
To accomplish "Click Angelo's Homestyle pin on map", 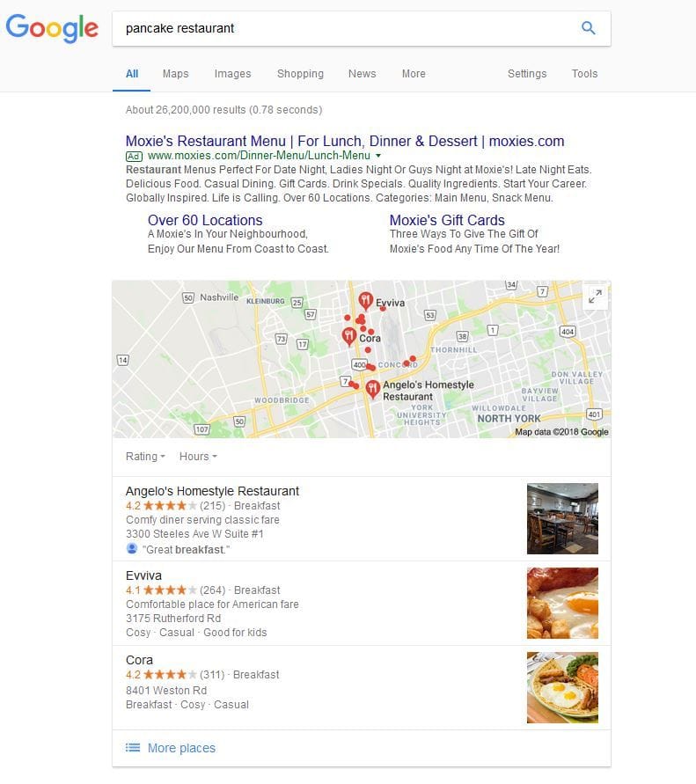I will tap(372, 389).
